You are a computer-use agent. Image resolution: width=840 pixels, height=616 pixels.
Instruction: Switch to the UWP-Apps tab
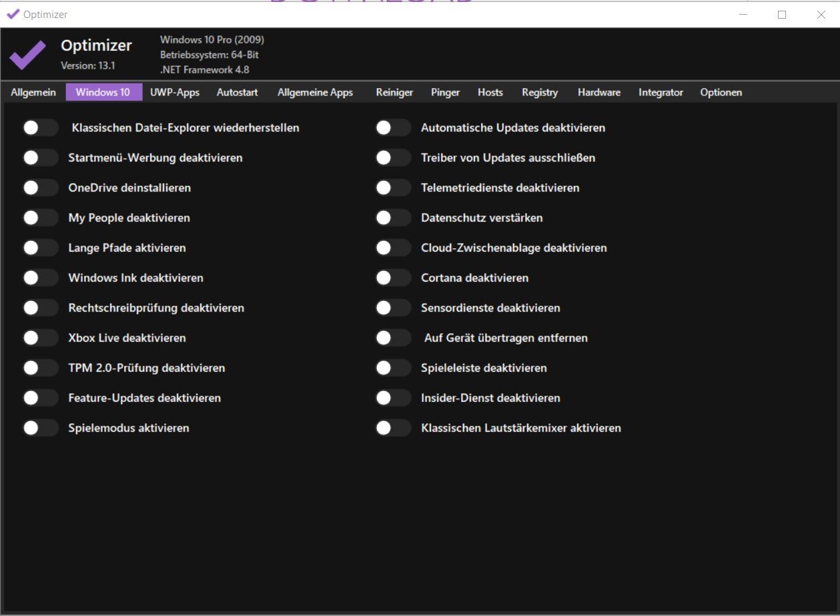pyautogui.click(x=175, y=92)
